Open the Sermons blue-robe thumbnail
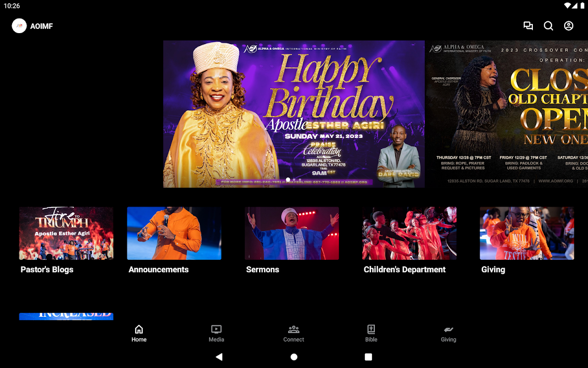588x368 pixels. pyautogui.click(x=292, y=233)
